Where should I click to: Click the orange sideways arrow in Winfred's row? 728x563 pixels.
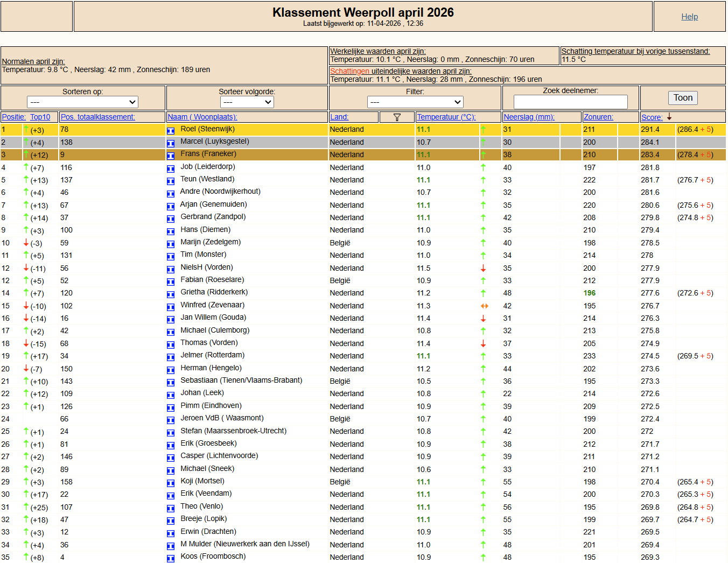484,306
